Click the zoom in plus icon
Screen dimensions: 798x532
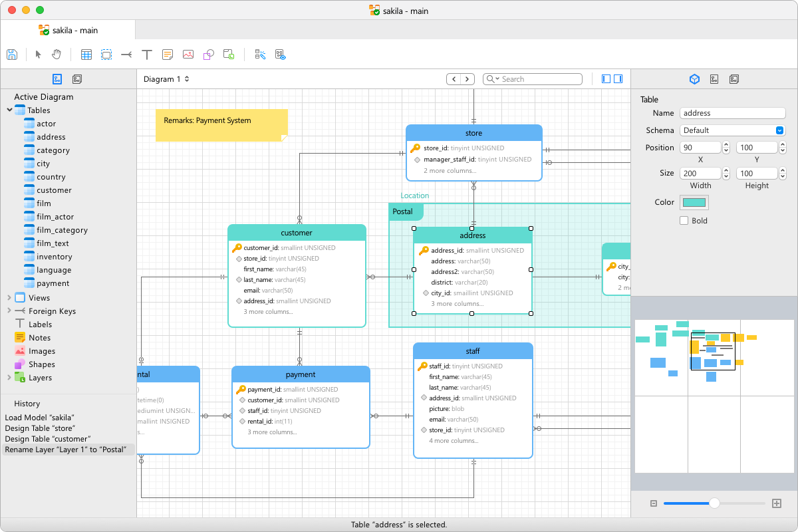(x=776, y=503)
